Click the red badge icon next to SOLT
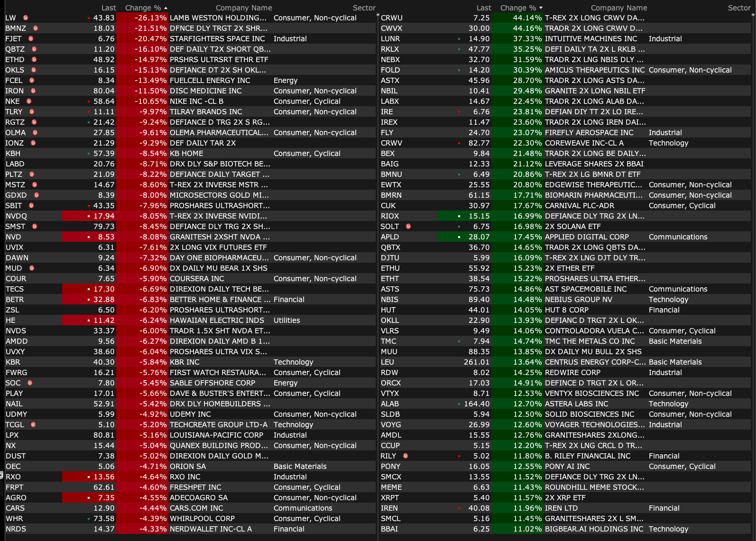Screen dimensions: 756x541 [x=408, y=227]
